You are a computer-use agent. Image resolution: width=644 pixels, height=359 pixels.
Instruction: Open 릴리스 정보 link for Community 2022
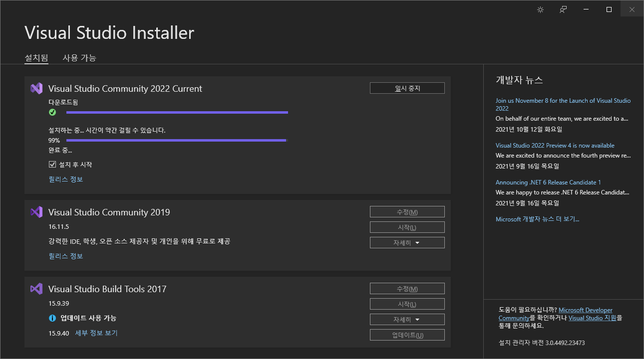(66, 179)
